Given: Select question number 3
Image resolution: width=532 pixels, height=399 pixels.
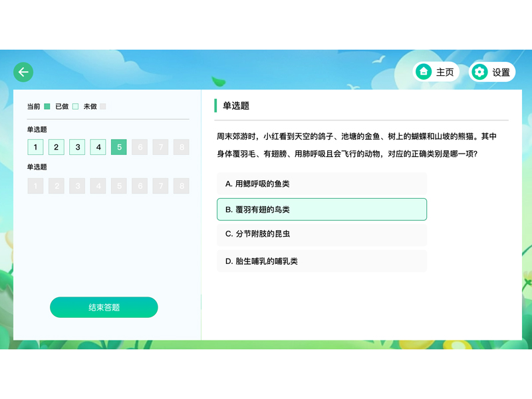Looking at the screenshot, I should 76,147.
